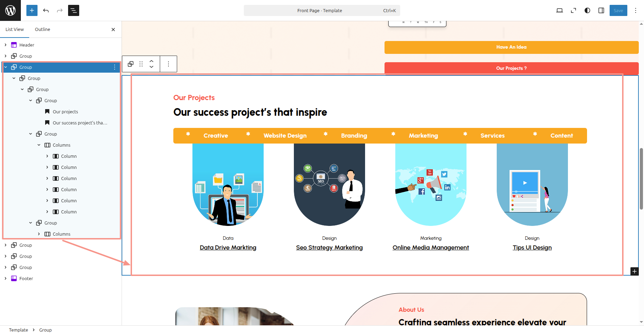This screenshot has width=644, height=334.
Task: Toggle the Settings sidebar icon
Action: click(x=601, y=10)
